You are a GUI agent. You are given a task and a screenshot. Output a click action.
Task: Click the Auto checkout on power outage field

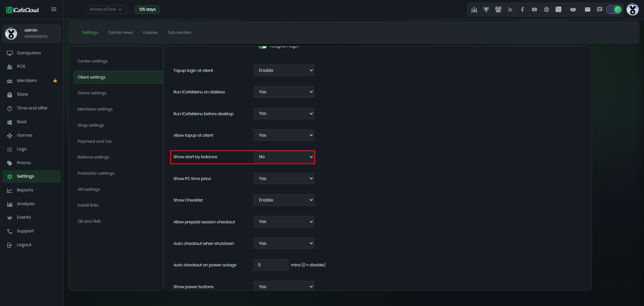pos(271,265)
